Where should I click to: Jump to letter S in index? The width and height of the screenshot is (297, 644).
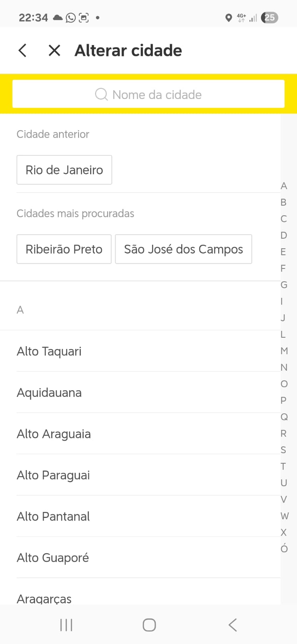click(x=284, y=450)
